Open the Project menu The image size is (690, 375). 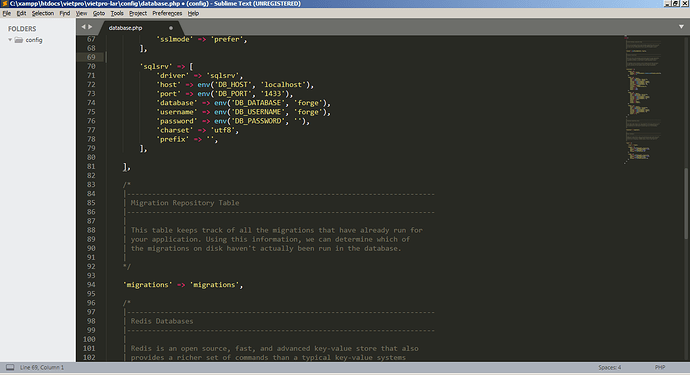[x=138, y=13]
